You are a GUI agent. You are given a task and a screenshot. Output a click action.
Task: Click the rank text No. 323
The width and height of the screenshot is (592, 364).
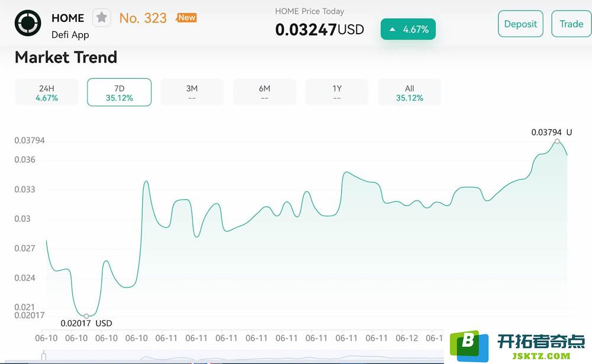pos(143,18)
